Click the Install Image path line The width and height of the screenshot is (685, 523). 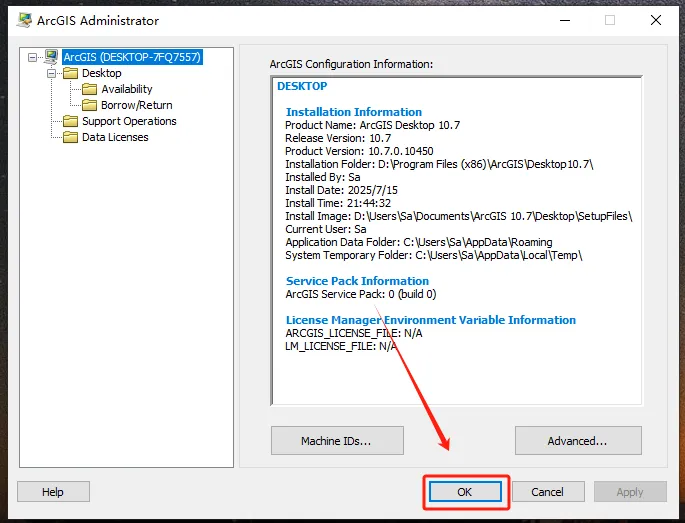tap(459, 216)
